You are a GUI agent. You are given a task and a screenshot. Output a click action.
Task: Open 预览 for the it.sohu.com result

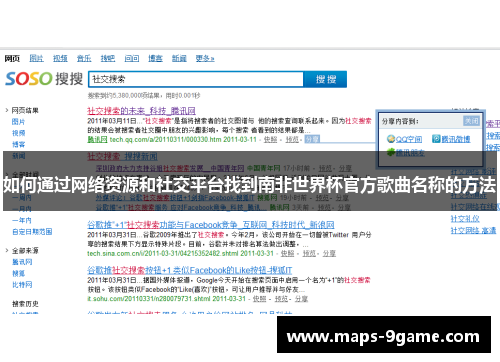(x=281, y=299)
